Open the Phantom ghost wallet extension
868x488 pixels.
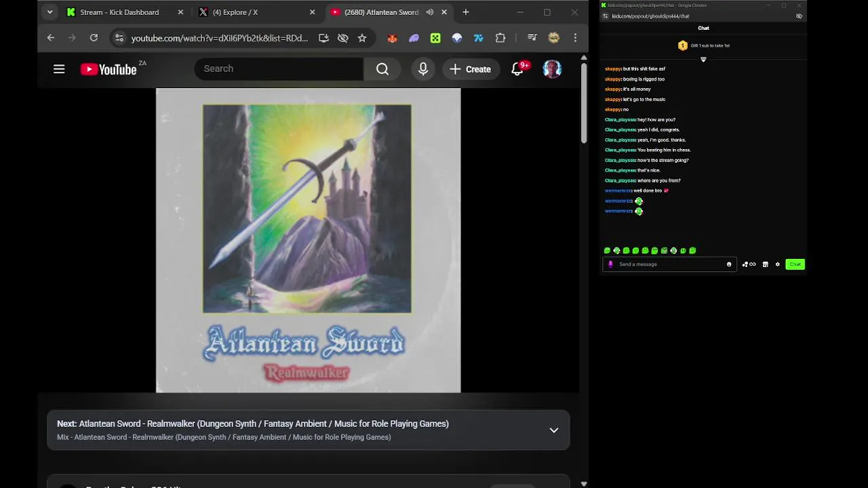[414, 38]
